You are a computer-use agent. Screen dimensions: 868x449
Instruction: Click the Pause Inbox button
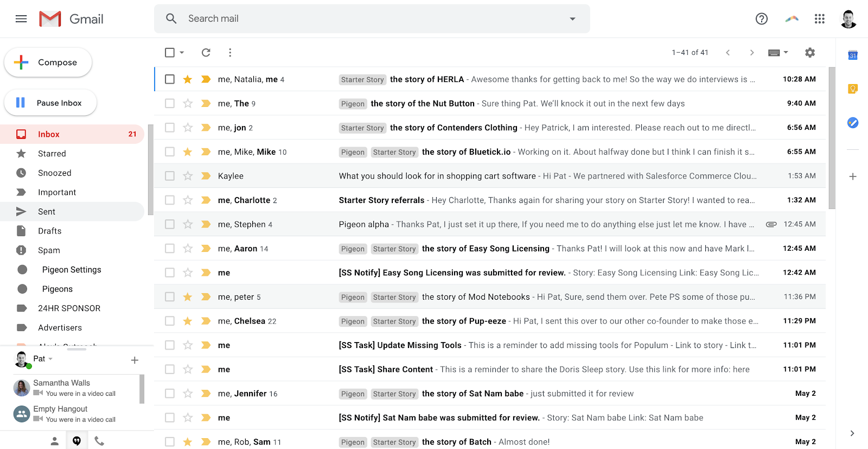[x=50, y=103]
